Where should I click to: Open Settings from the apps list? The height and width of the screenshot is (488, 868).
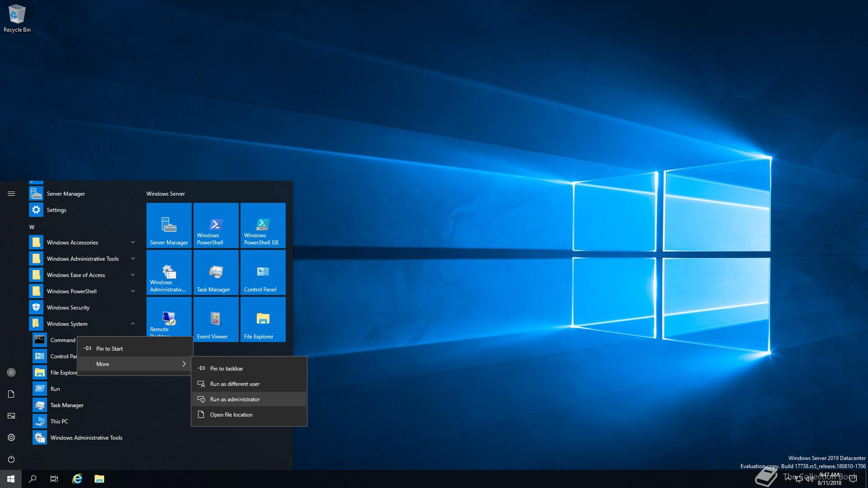[57, 210]
